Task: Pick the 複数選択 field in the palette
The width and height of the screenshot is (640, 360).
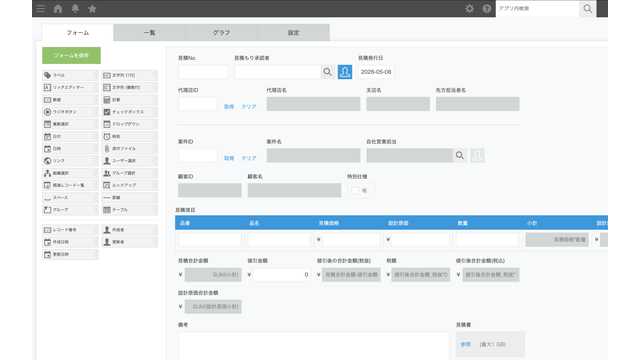Action: tap(70, 124)
